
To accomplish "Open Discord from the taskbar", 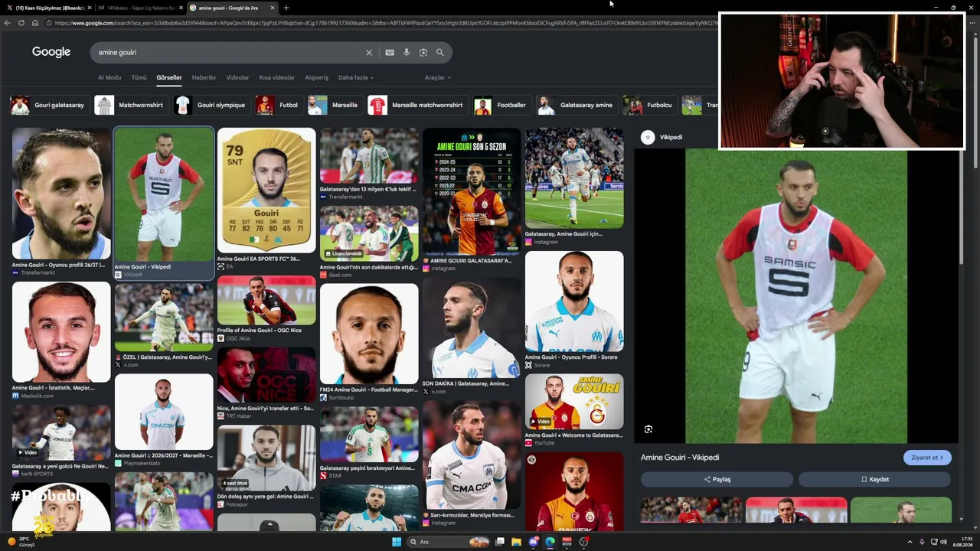I will coord(534,542).
